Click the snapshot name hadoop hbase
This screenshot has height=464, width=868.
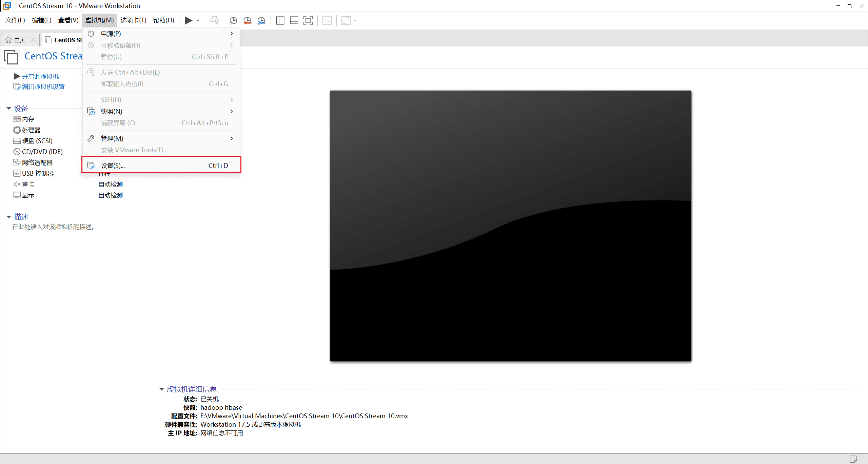(x=221, y=408)
